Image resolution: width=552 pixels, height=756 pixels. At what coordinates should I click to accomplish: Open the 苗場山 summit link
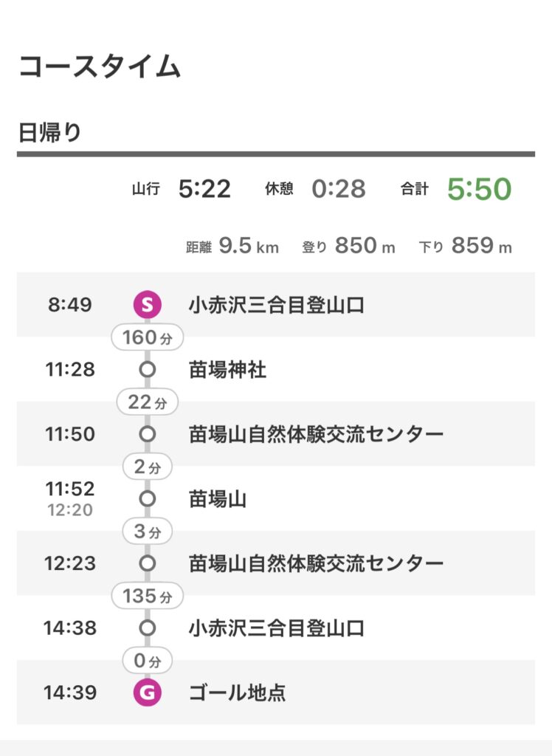pos(218,499)
